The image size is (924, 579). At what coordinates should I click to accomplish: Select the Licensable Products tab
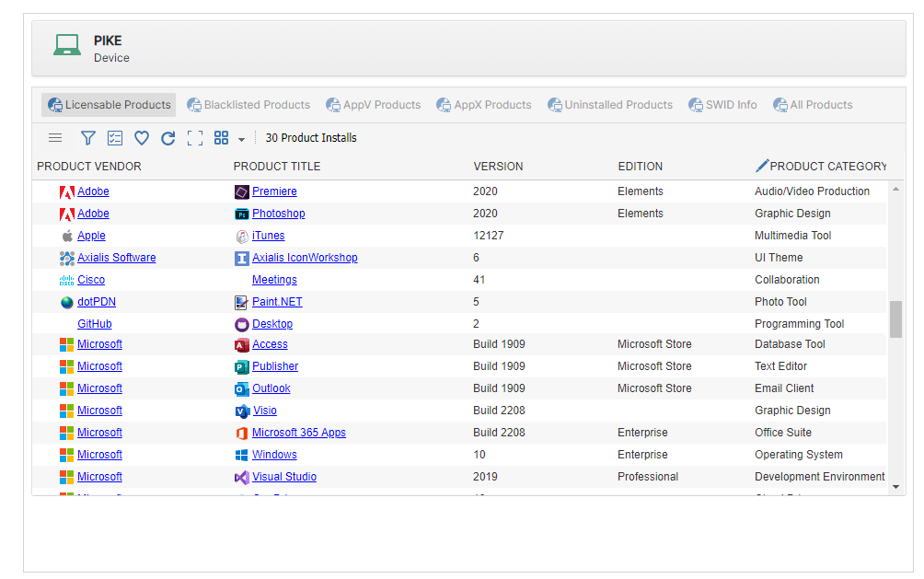tap(109, 104)
